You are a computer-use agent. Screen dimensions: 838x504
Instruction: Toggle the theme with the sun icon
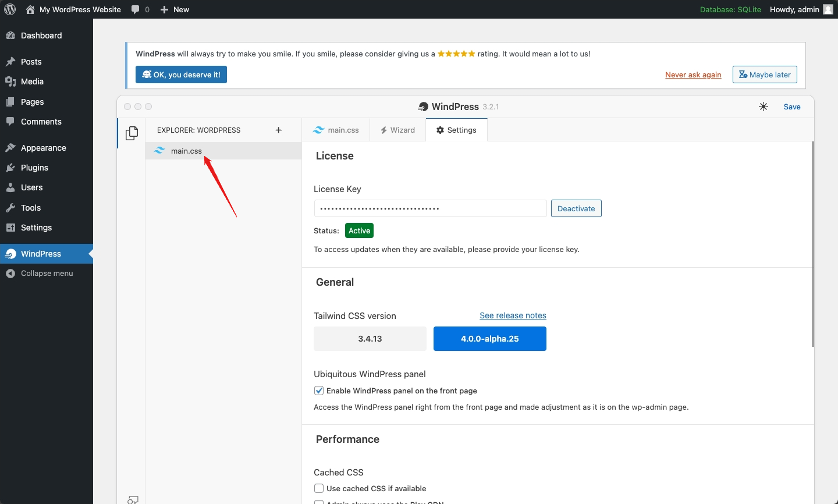(764, 107)
